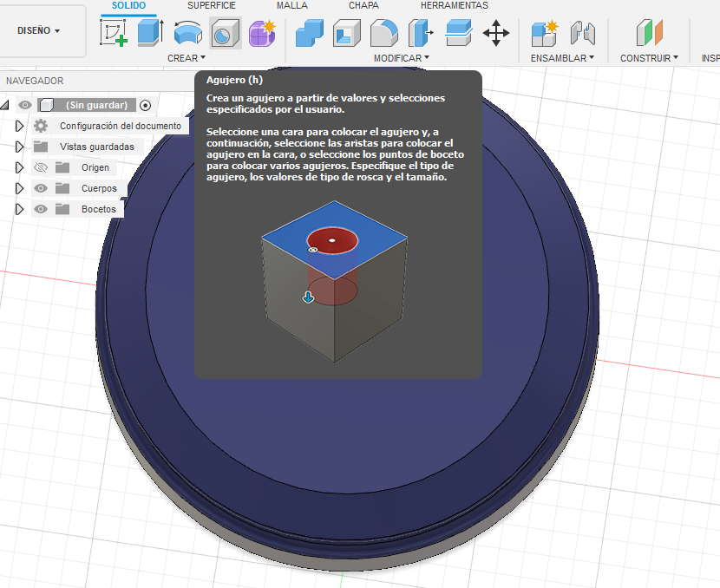Hide the Bocetos folder via eye icon
Image resolution: width=720 pixels, height=588 pixels.
(x=41, y=209)
